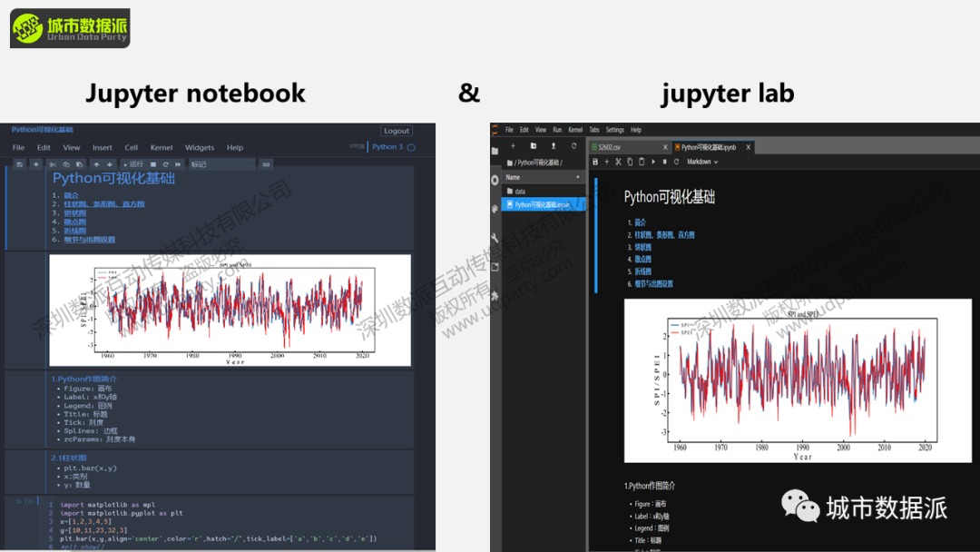
Task: Click the SPI chart image in Jupyter notebook
Action: (x=230, y=310)
